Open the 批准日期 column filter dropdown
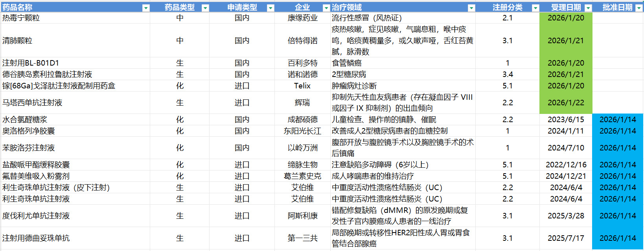Screen dimensions: 644x251 [x=639, y=8]
